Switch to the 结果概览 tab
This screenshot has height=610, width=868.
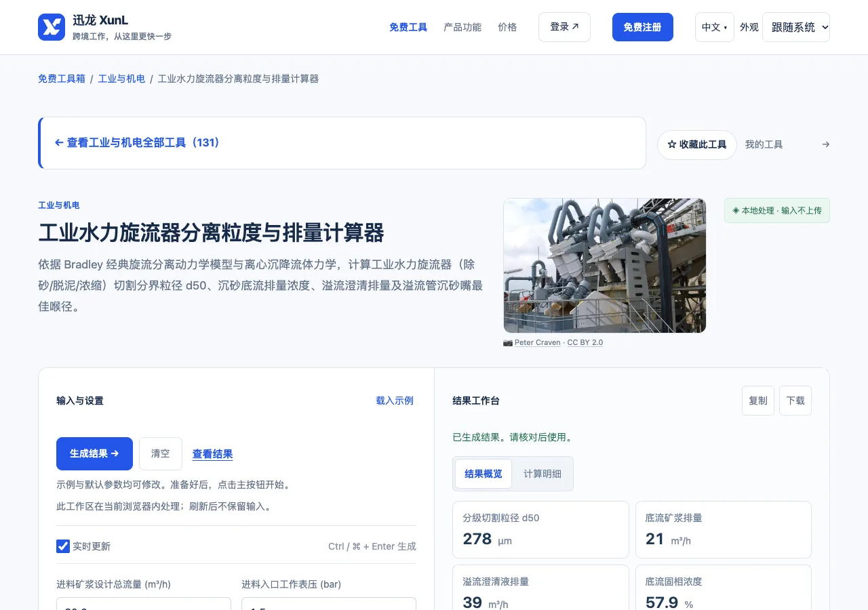pyautogui.click(x=484, y=474)
